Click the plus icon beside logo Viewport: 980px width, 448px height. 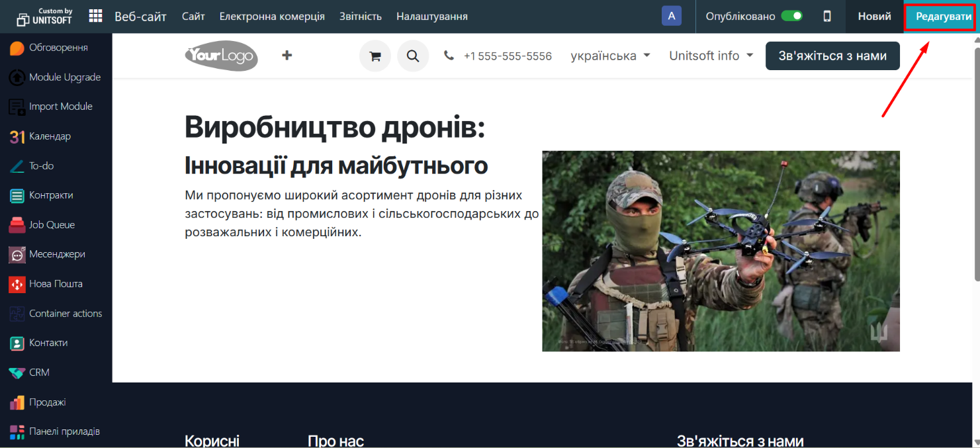point(287,56)
